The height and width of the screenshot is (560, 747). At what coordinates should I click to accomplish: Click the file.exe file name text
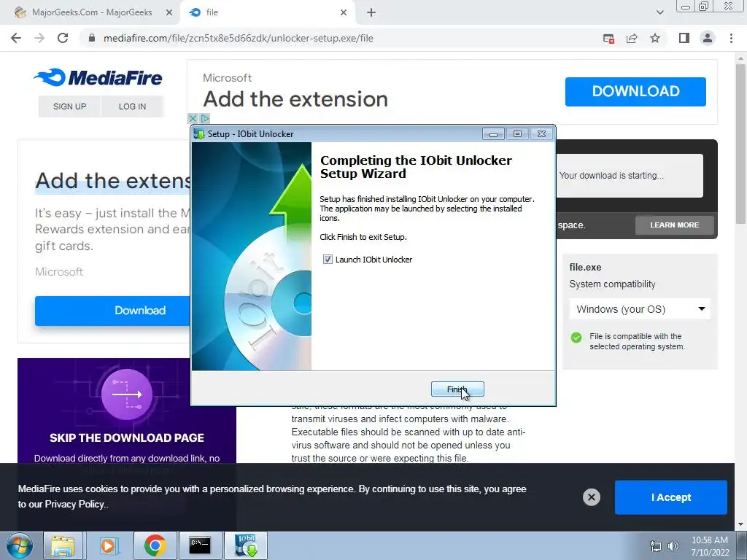(x=585, y=267)
